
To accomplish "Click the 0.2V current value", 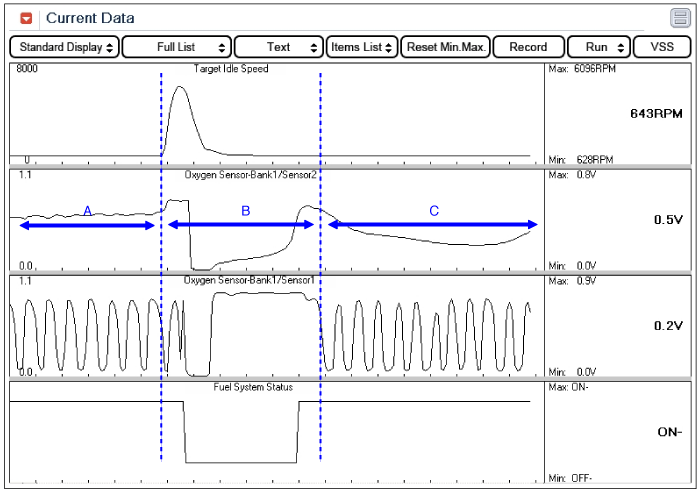I will pyautogui.click(x=668, y=326).
